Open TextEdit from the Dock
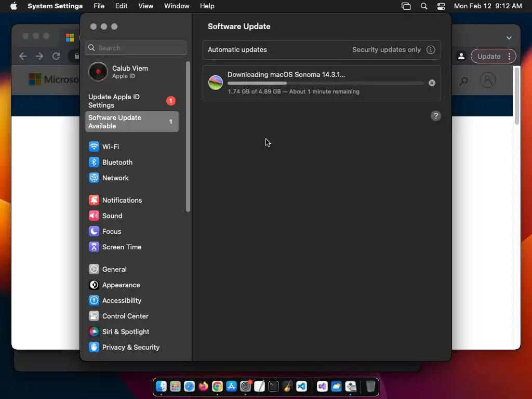 (259, 387)
